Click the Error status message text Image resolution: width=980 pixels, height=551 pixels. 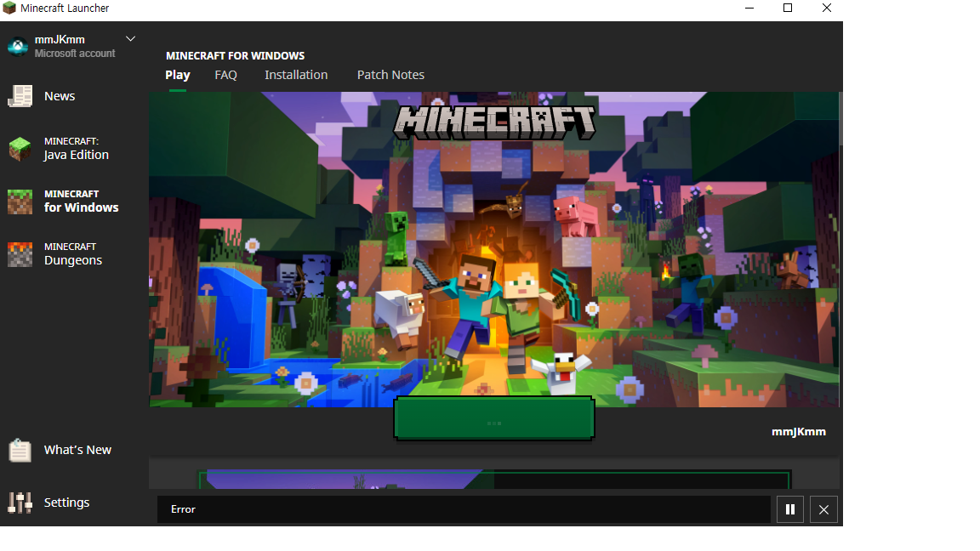(x=183, y=509)
